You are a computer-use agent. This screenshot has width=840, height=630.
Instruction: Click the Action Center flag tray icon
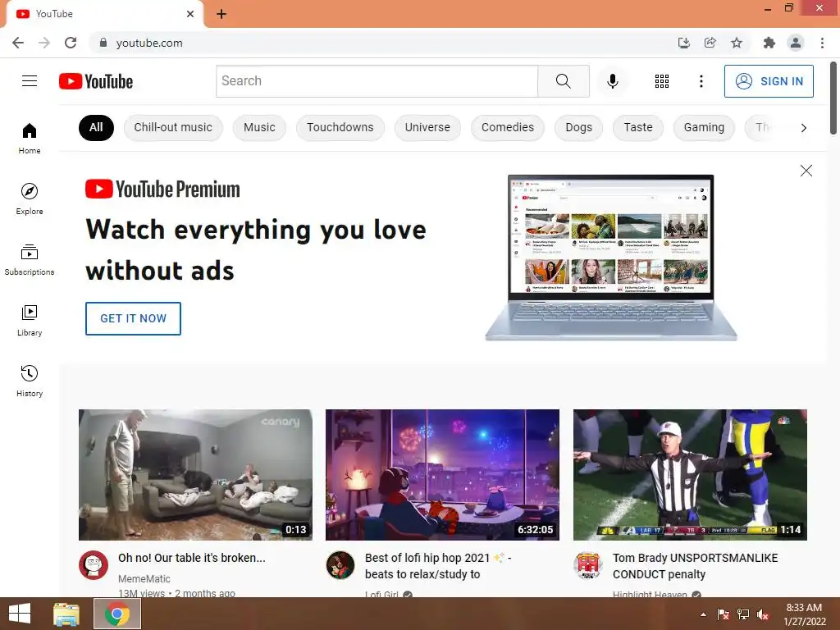tap(724, 614)
